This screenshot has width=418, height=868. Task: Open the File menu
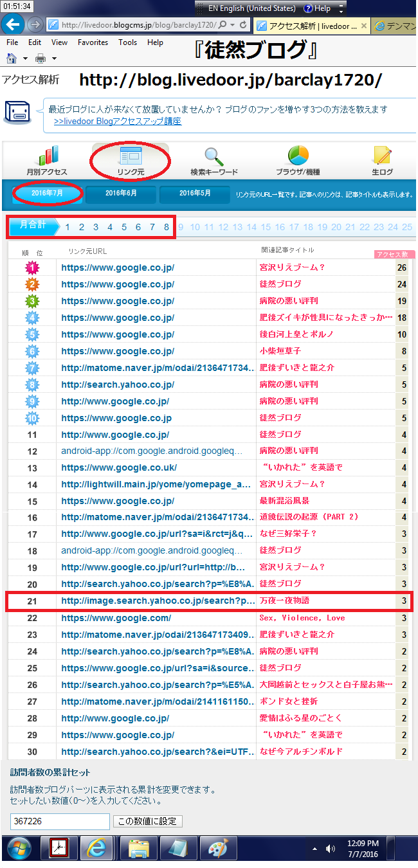click(12, 42)
